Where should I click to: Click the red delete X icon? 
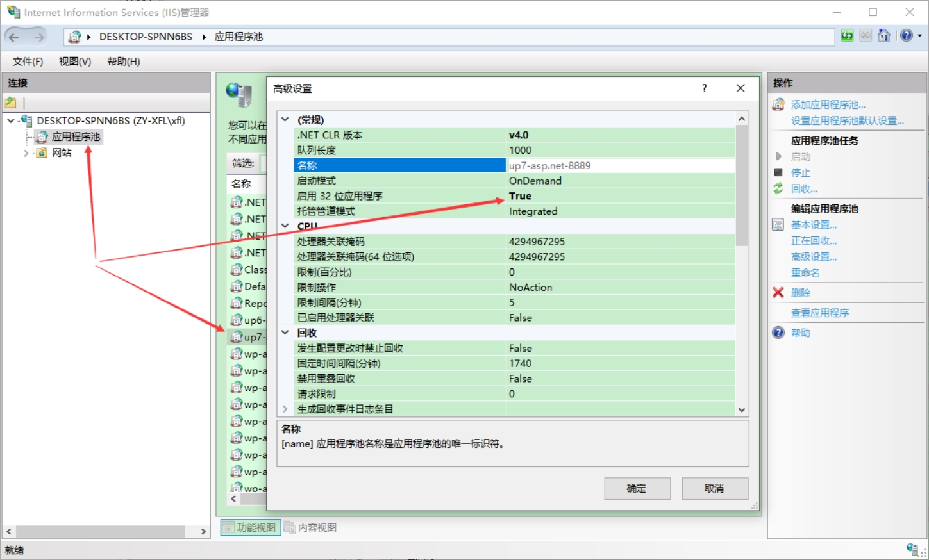778,292
